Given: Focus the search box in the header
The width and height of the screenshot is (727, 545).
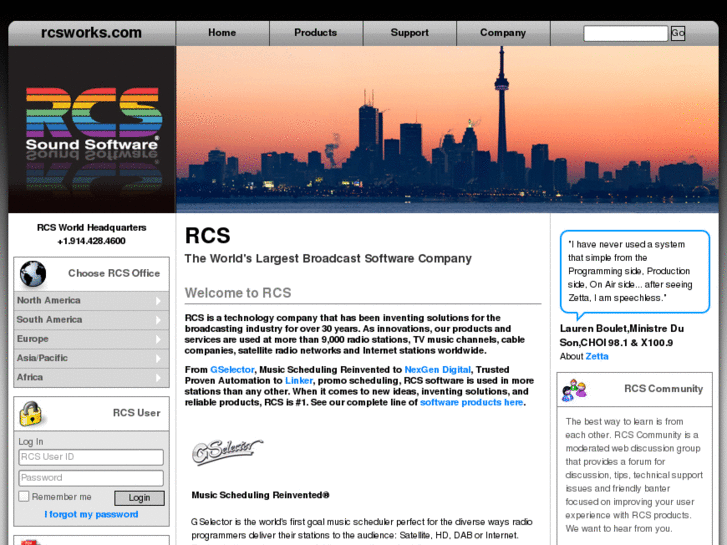Looking at the screenshot, I should click(x=625, y=33).
